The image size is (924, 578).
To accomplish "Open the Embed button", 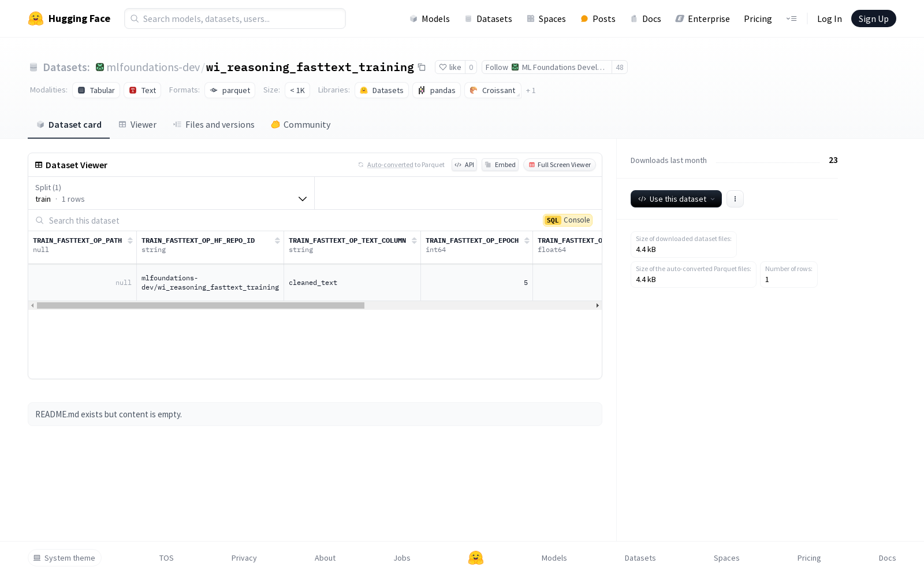I will 500,165.
